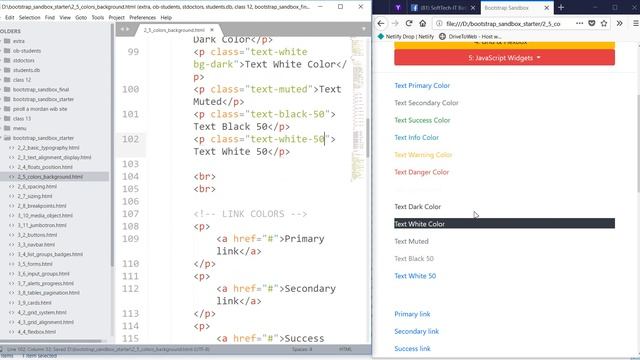Image resolution: width=640 pixels, height=360 pixels.
Task: Open the Help menu
Action: [166, 18]
